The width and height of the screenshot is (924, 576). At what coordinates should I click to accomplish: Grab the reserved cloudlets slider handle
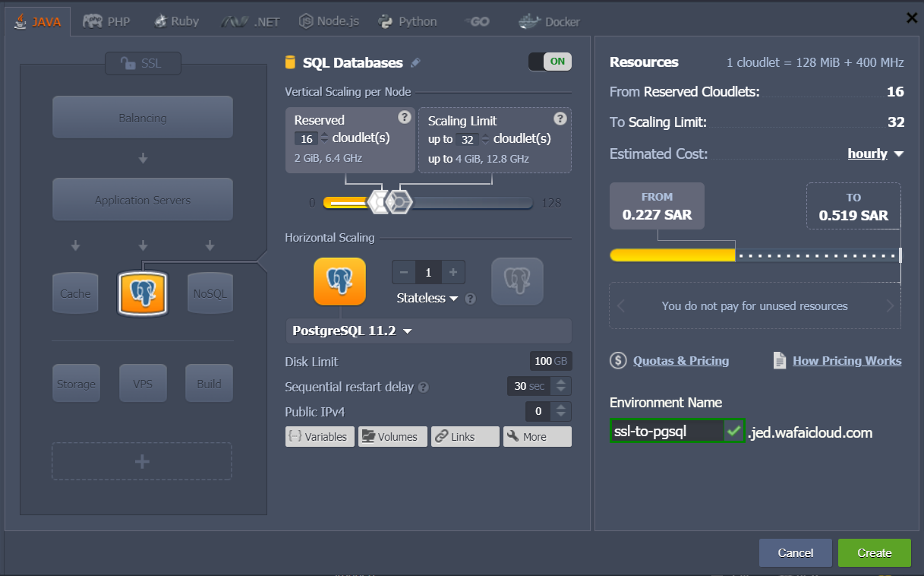pyautogui.click(x=378, y=202)
